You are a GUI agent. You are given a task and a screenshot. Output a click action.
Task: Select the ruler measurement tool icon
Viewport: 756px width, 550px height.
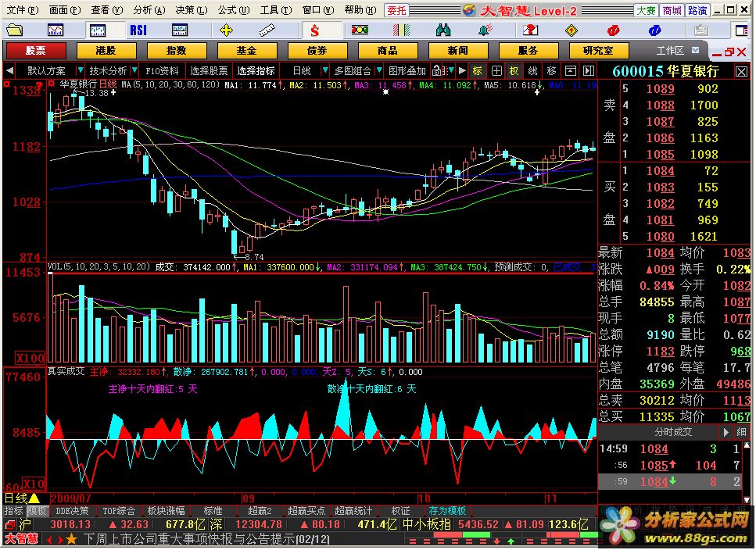tap(267, 30)
